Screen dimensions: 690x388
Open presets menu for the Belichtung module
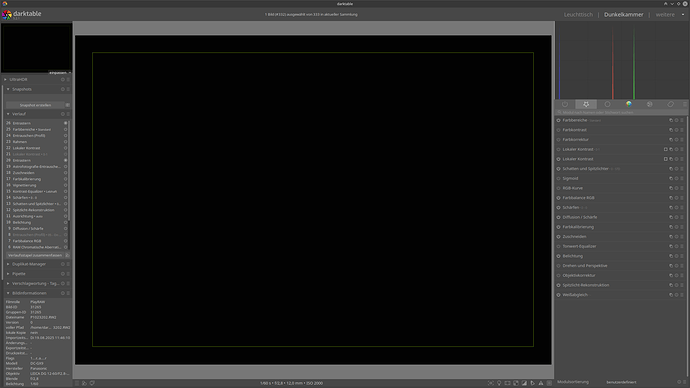click(x=682, y=256)
